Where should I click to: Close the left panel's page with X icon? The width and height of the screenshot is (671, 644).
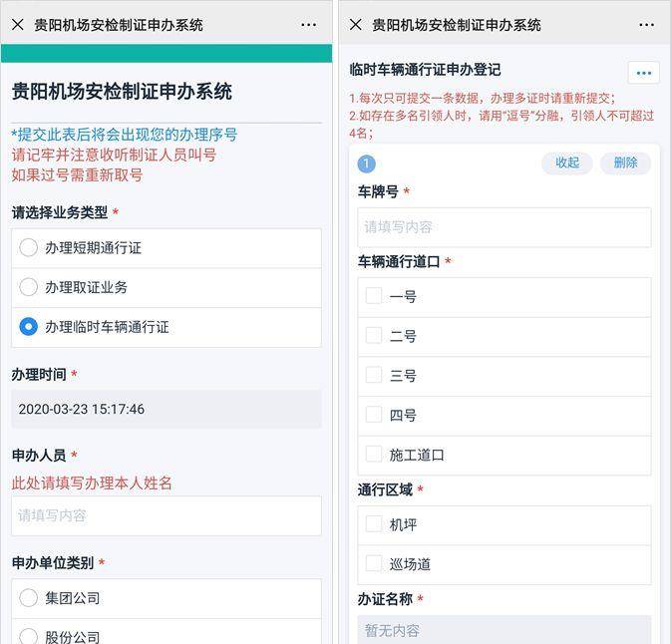click(x=18, y=25)
